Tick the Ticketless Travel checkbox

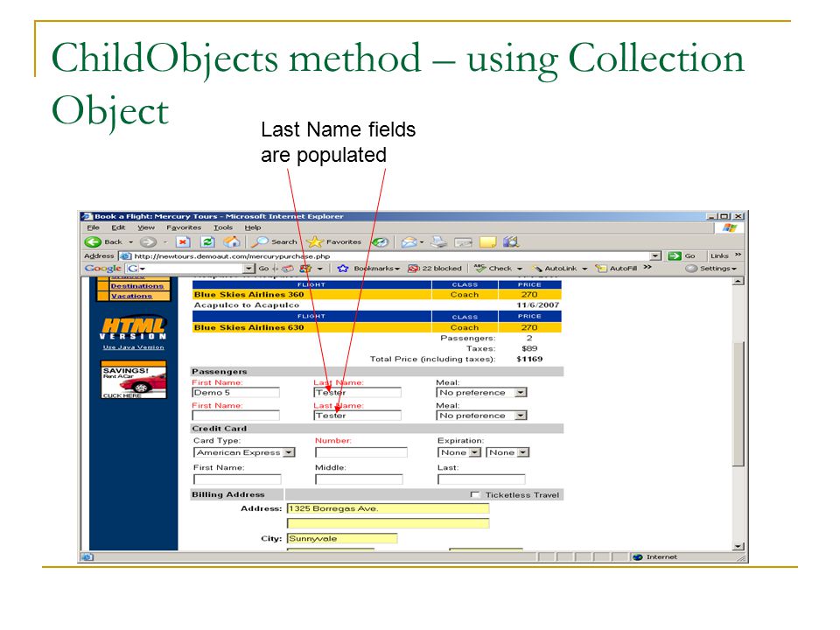click(x=474, y=495)
